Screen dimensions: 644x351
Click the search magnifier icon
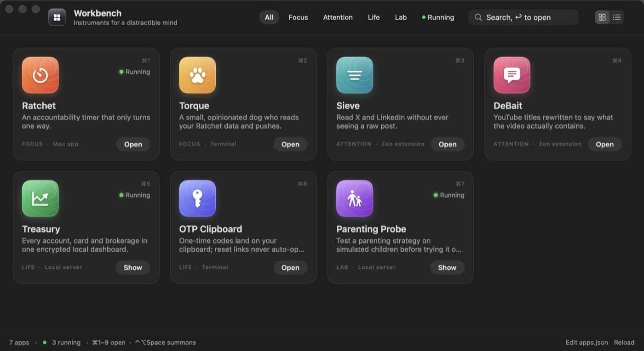pyautogui.click(x=478, y=17)
